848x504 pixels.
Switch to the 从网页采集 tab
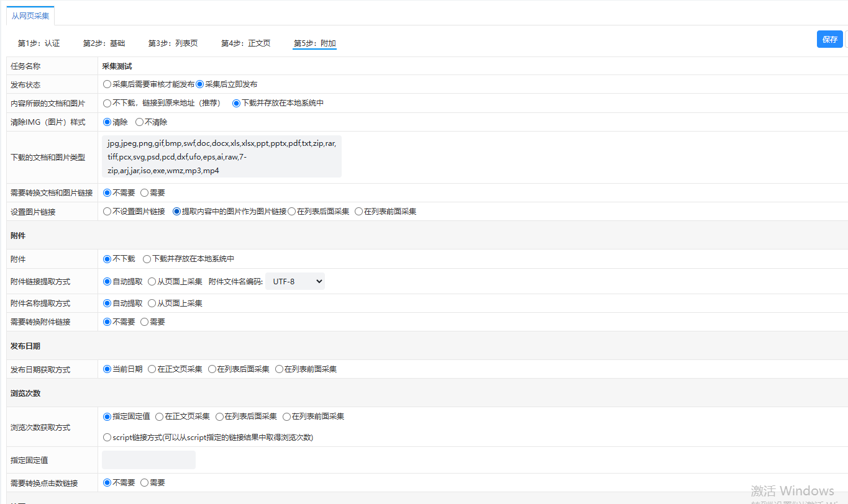pyautogui.click(x=30, y=16)
